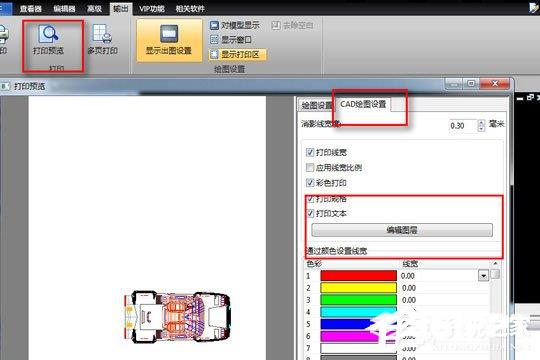Viewport: 540px width, 360px height.
Task: Click the color list scroll up arrow
Action: coord(495,264)
